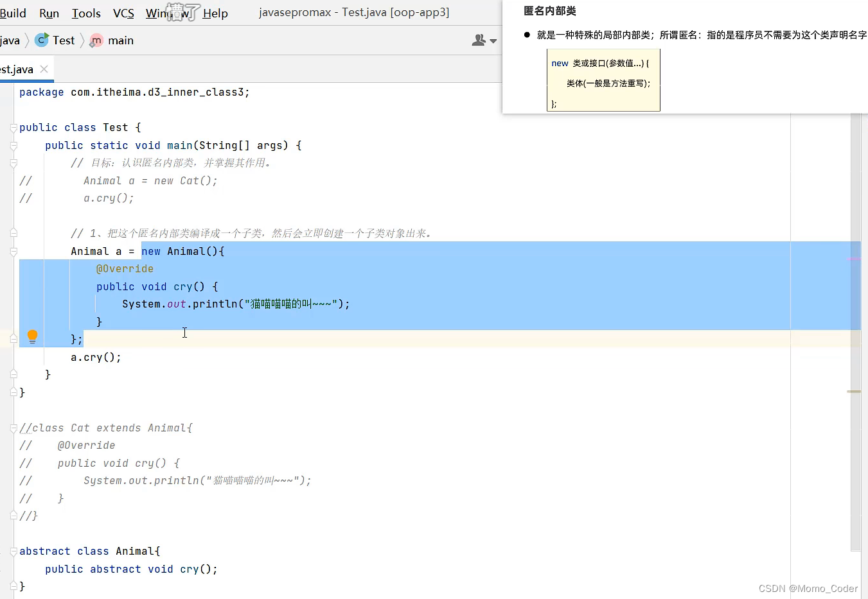Open the Code With Me users icon

tap(478, 40)
